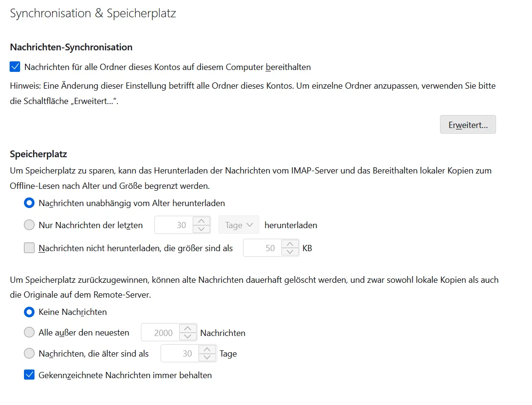
Task: Click the 2000 messages number field
Action: coord(161,333)
